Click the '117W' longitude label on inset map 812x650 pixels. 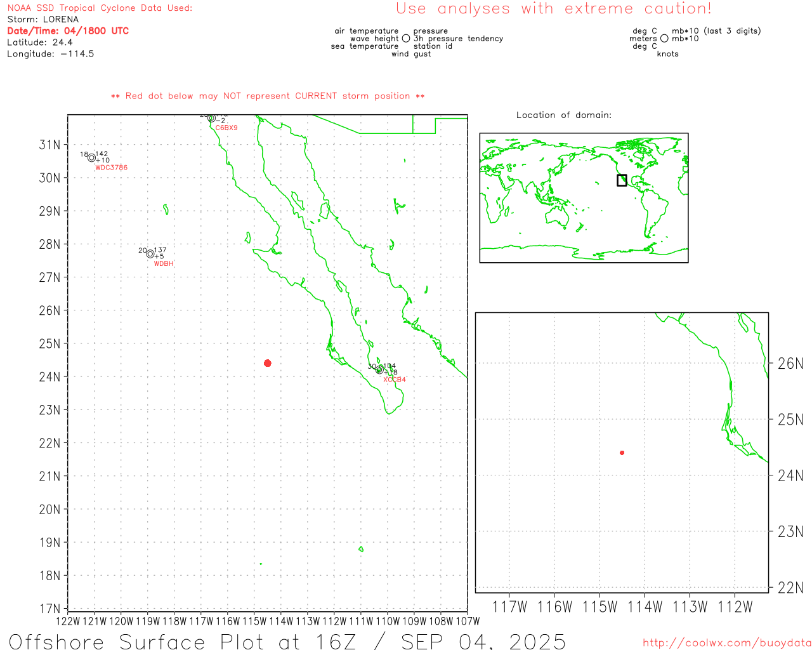point(509,607)
